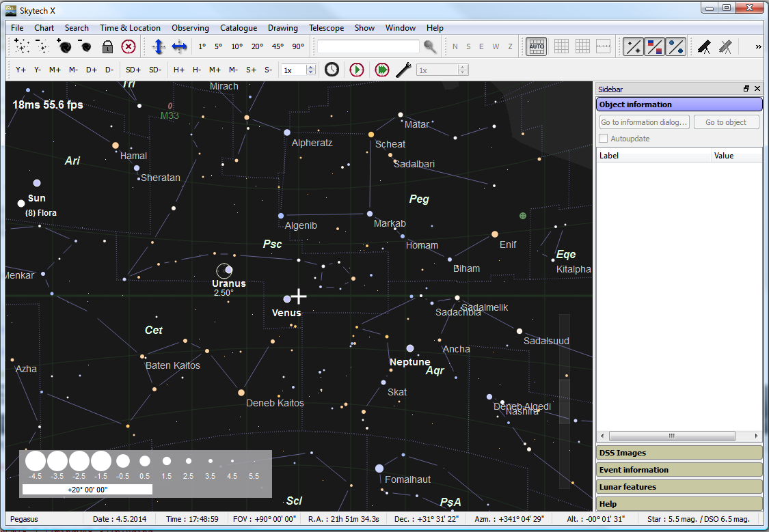Step back one day with D-
Viewport: 769px width, 532px height.
pos(109,70)
